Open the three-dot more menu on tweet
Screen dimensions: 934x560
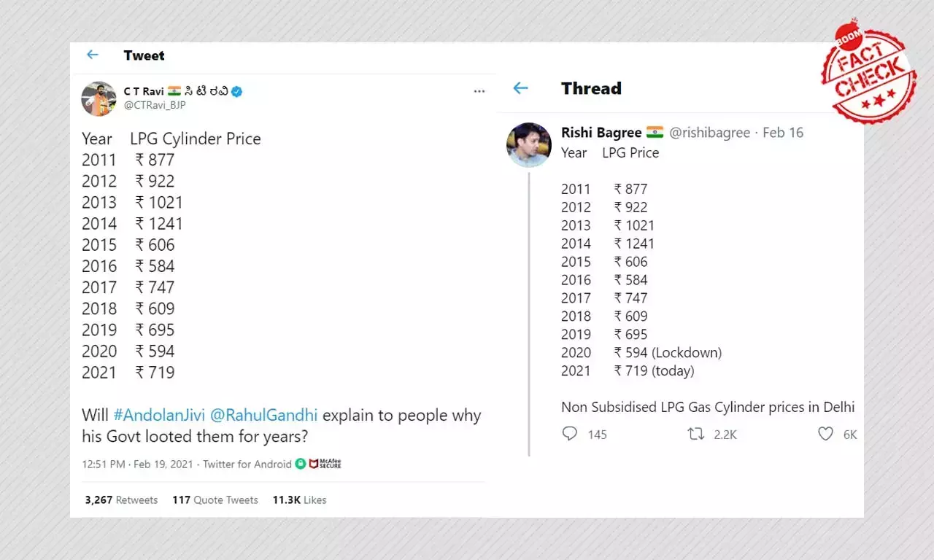coord(479,92)
